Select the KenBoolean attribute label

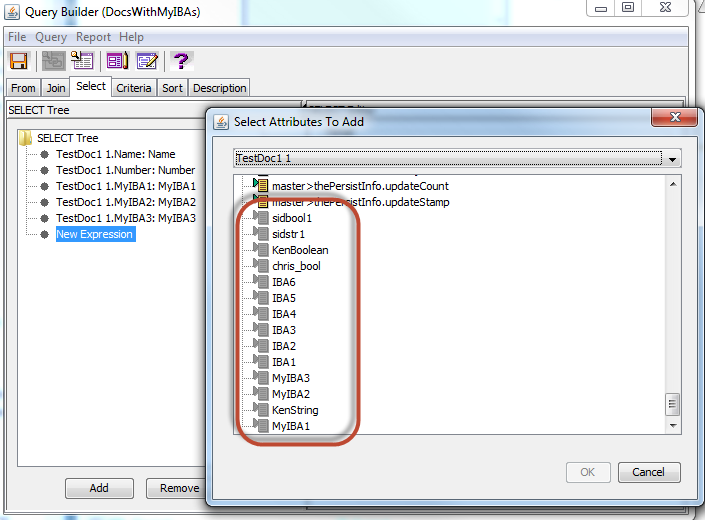click(x=300, y=250)
